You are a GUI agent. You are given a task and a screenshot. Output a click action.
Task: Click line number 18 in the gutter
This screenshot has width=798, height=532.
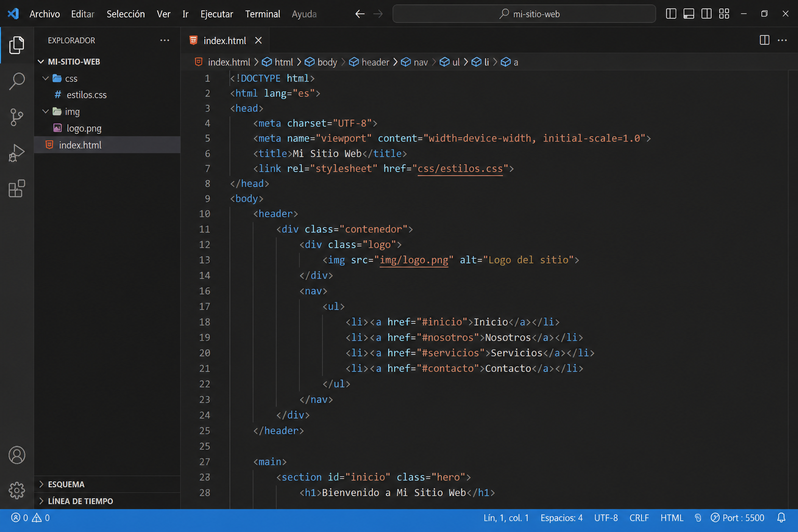pyautogui.click(x=205, y=322)
